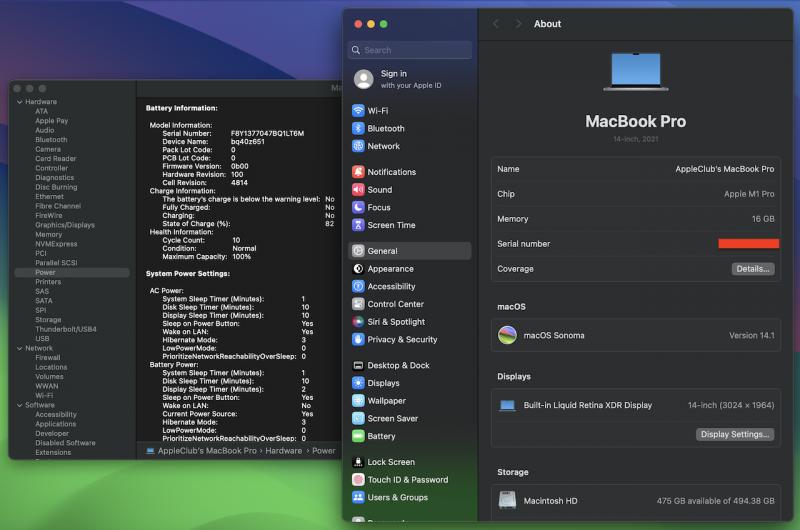Click the macOS Sonoma icon

507,335
